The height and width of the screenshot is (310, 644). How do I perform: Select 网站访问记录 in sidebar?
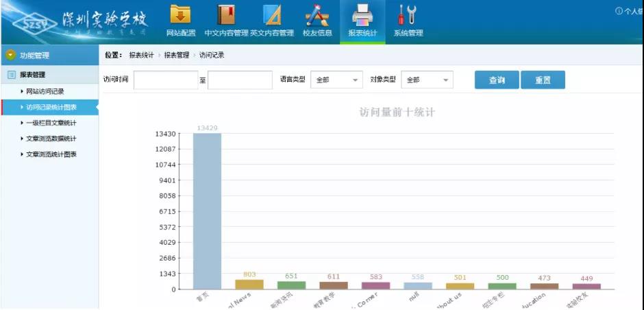(x=45, y=91)
